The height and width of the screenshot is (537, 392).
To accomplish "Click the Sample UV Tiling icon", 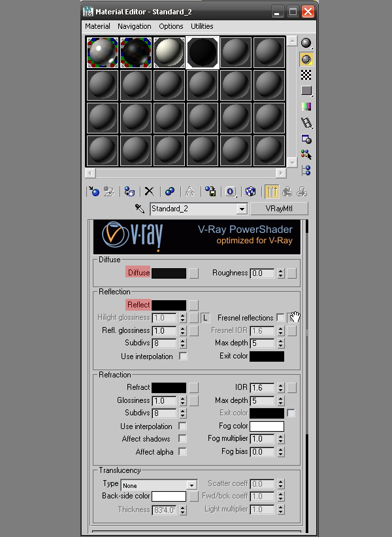I will [x=306, y=91].
